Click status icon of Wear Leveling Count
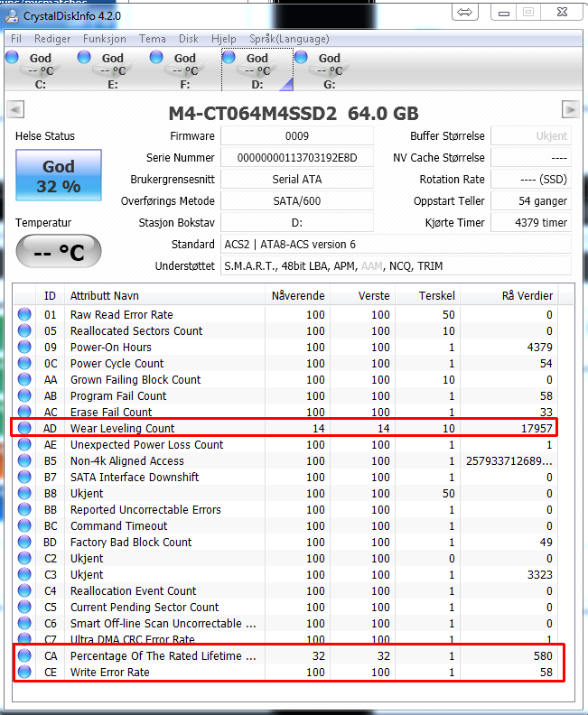This screenshot has width=588, height=715. tap(24, 428)
